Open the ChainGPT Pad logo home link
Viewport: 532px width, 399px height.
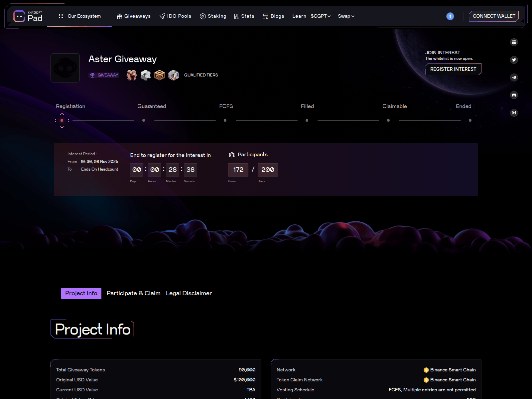[28, 16]
